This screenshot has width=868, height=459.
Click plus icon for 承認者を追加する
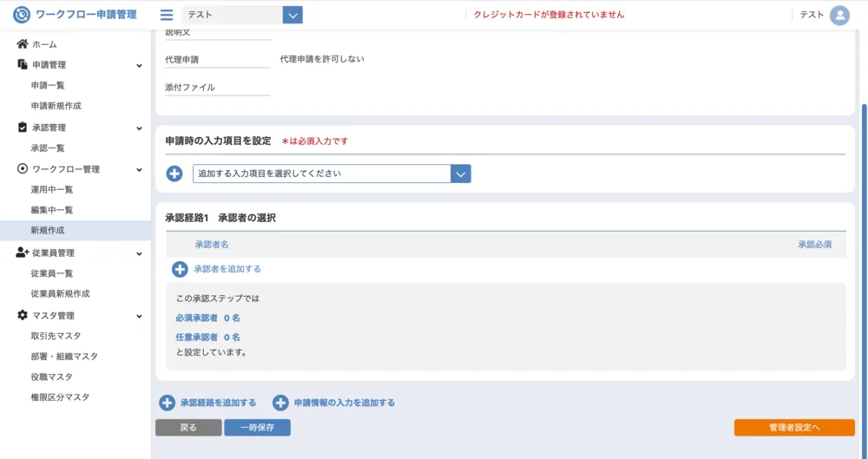point(180,269)
